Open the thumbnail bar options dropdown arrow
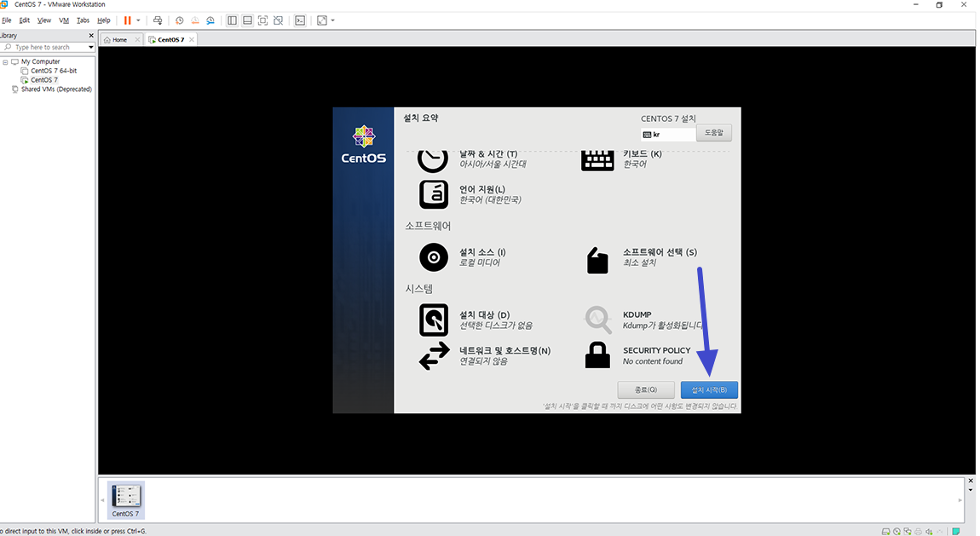Screen dimensions: 980x536 tap(971, 490)
